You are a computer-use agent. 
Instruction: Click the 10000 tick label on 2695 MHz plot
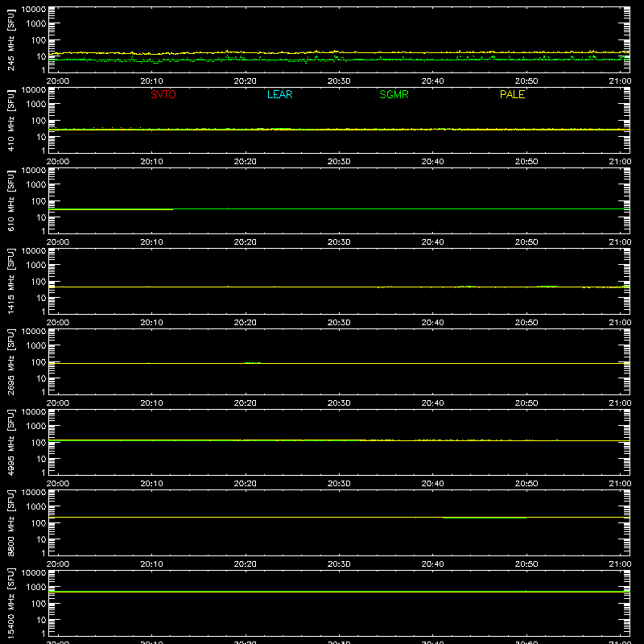click(34, 332)
